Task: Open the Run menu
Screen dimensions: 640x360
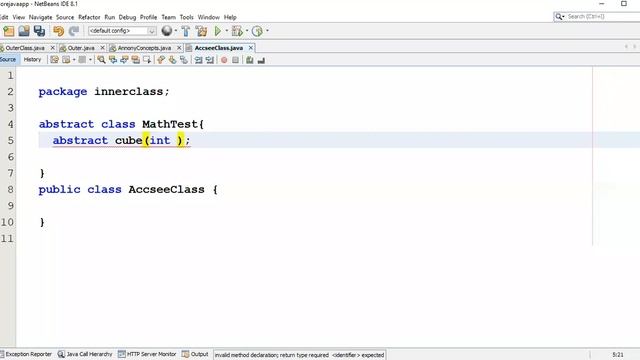Action: 109,17
